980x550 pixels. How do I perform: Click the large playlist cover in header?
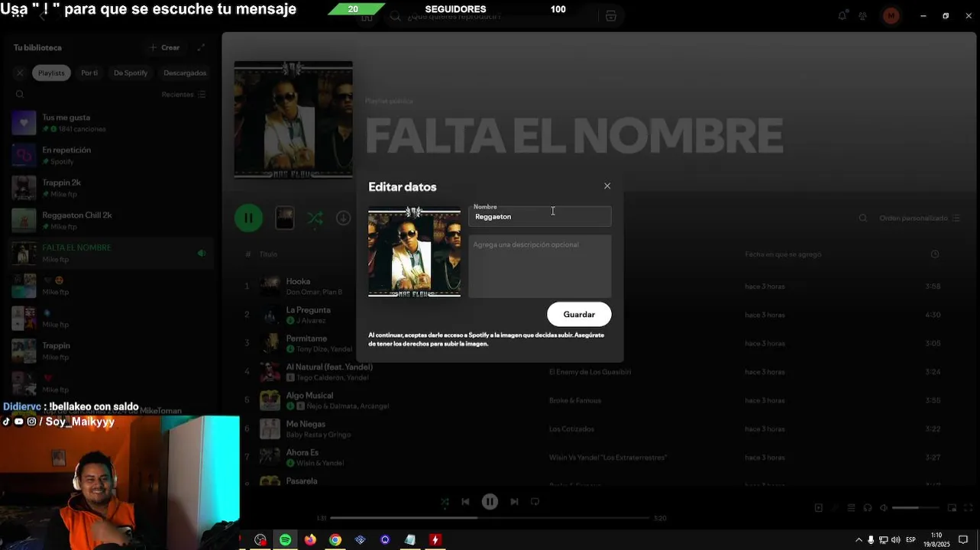(x=293, y=120)
